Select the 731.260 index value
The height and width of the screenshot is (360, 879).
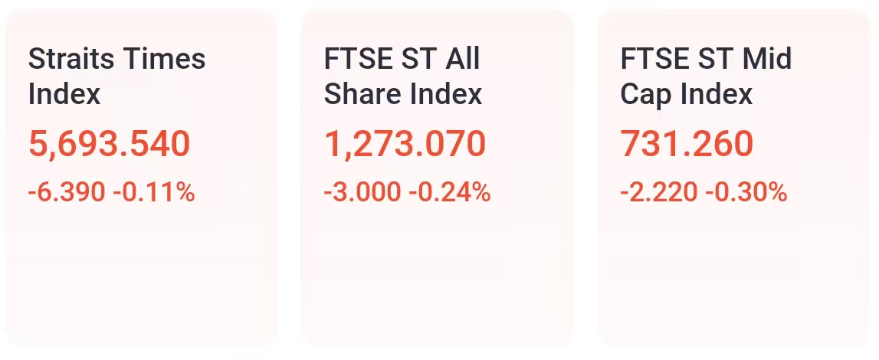click(687, 144)
